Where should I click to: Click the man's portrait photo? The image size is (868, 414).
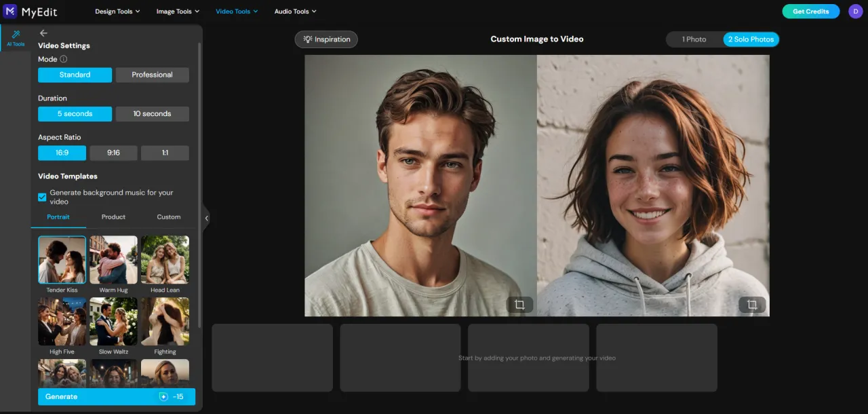tap(420, 185)
